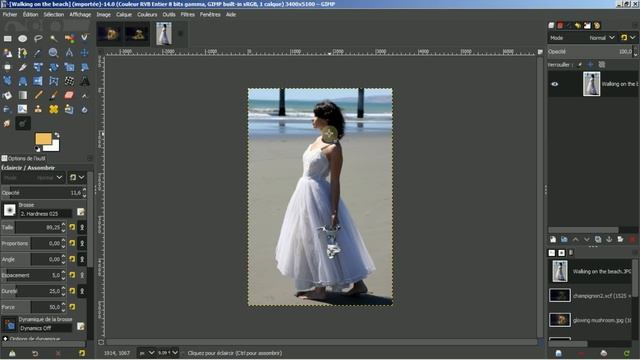Viewport: 640px width, 360px height.
Task: Select the Heal tool
Action: coord(53,109)
